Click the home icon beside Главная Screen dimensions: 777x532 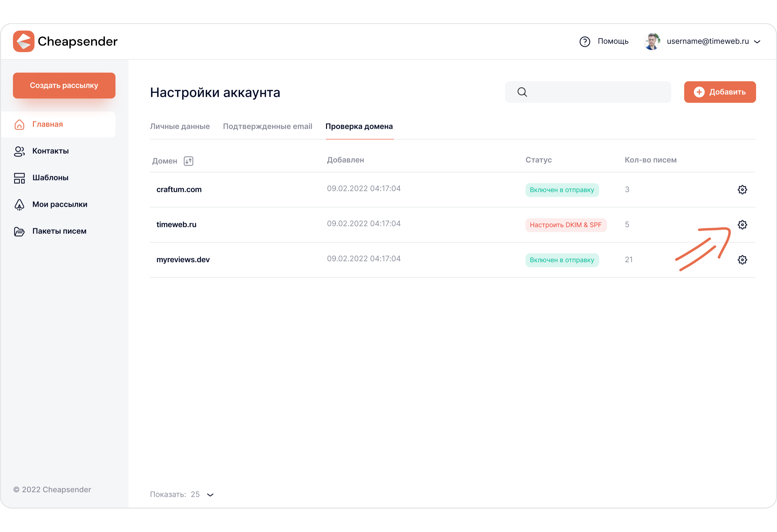tap(19, 124)
